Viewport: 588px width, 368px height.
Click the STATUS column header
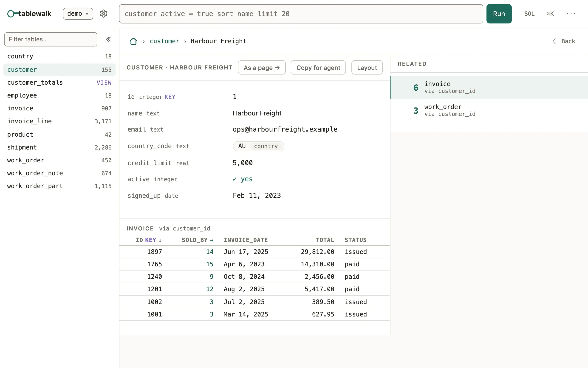click(x=356, y=240)
